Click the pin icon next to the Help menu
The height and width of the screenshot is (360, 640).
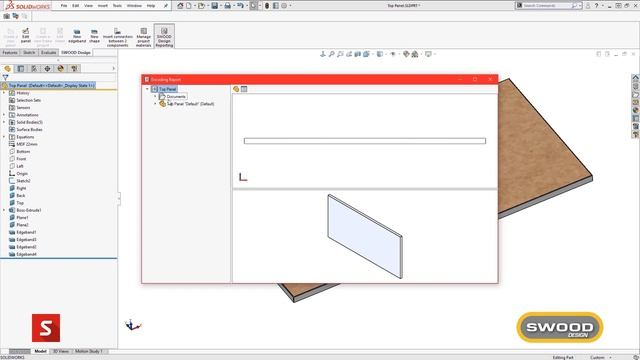165,6
